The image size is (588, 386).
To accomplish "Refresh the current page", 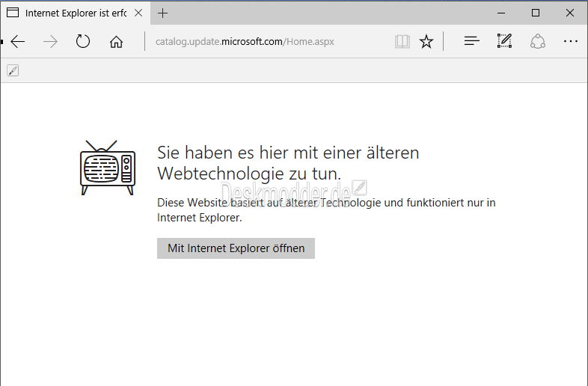I will [x=83, y=41].
